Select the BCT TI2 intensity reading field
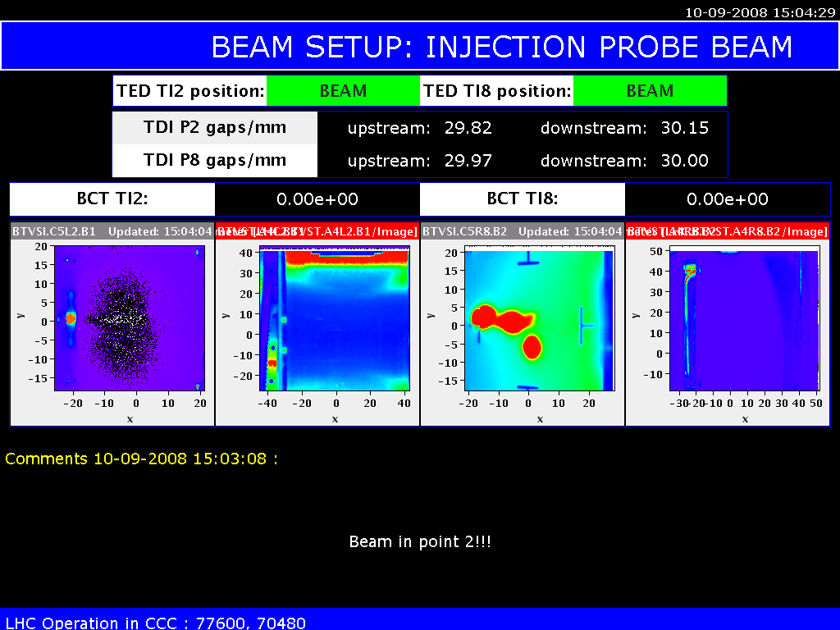This screenshot has height=630, width=840. tap(317, 199)
